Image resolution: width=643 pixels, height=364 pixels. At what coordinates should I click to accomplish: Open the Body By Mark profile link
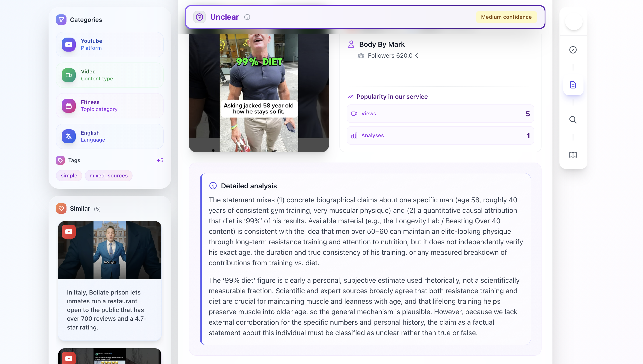(382, 44)
